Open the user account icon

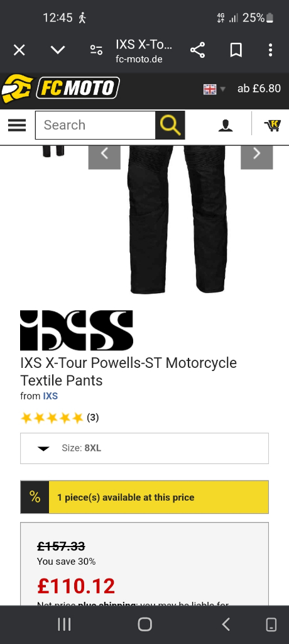[x=226, y=125]
